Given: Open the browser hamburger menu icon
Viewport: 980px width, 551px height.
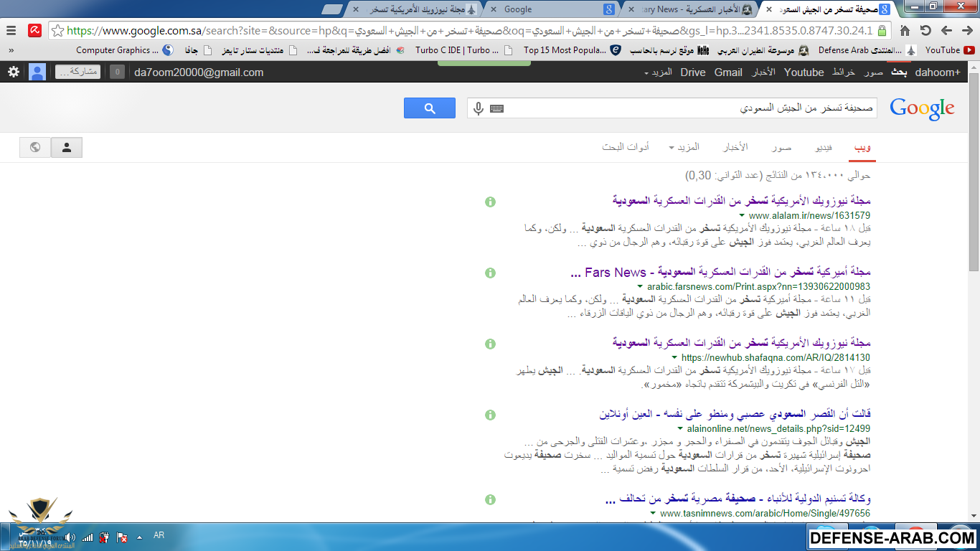Looking at the screenshot, I should [11, 30].
